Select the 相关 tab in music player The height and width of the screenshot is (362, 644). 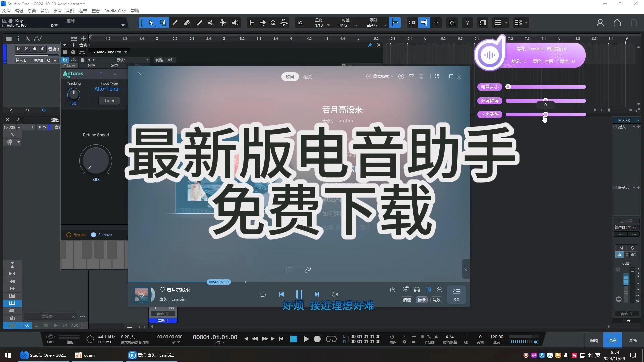[308, 76]
